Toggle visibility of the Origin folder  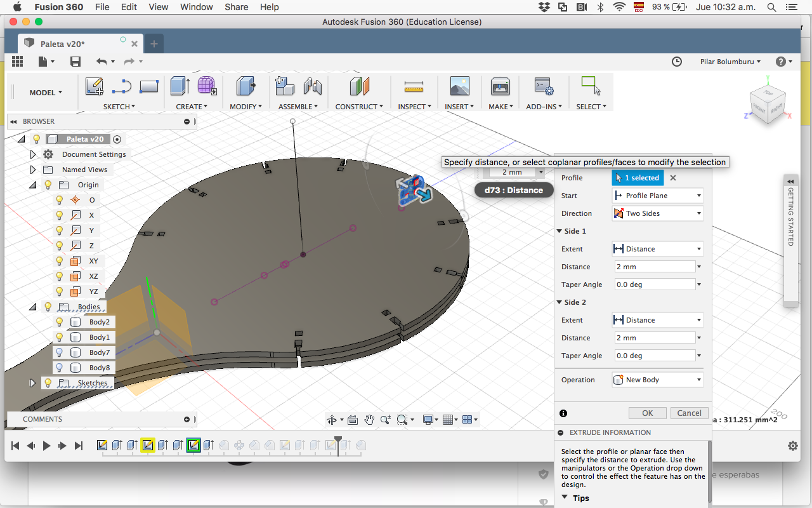[48, 185]
